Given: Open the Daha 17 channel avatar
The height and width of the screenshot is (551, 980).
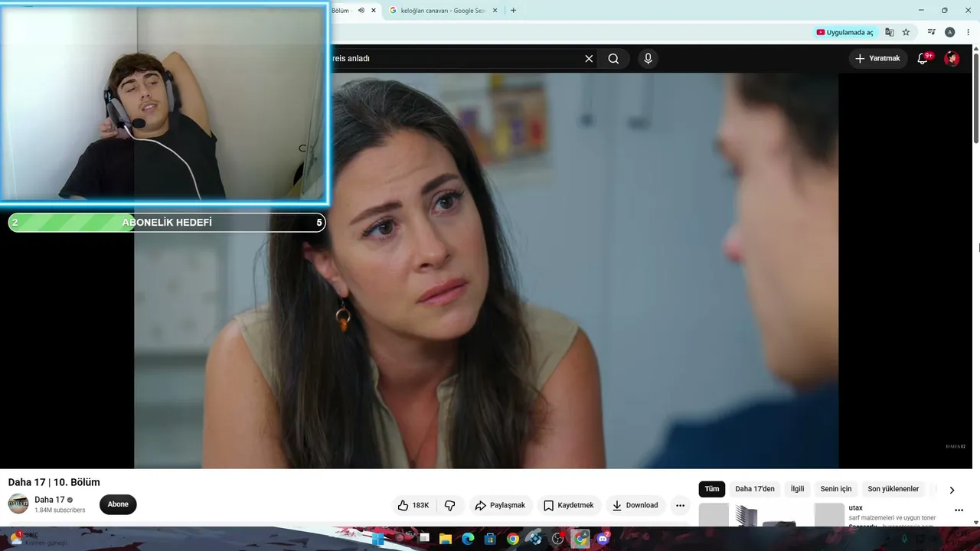Looking at the screenshot, I should coord(18,504).
